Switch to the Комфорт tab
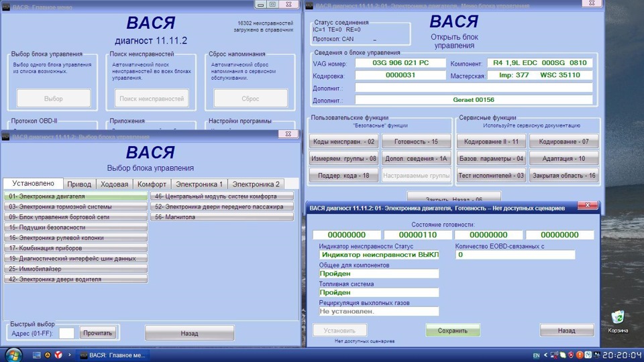The width and height of the screenshot is (644, 362). (x=152, y=184)
